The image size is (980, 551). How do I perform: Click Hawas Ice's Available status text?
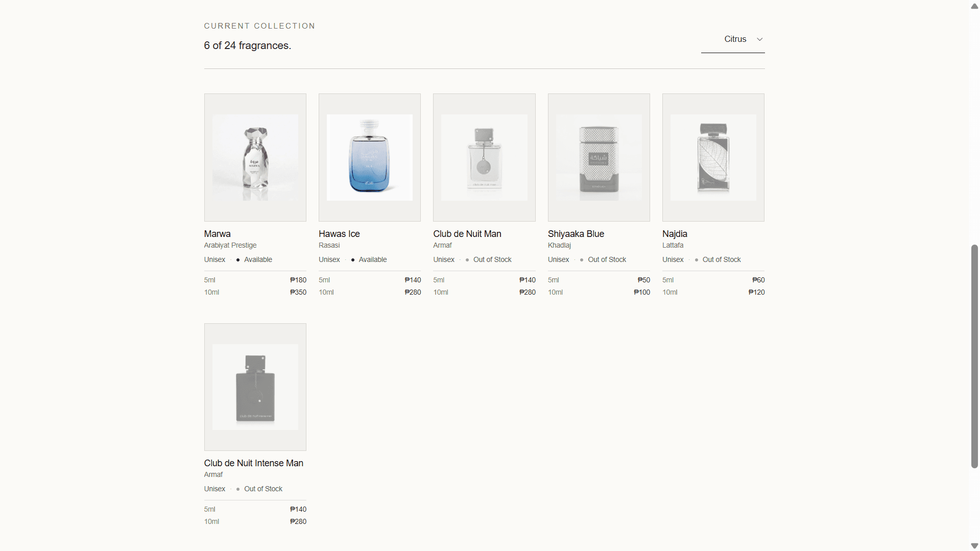(x=373, y=259)
